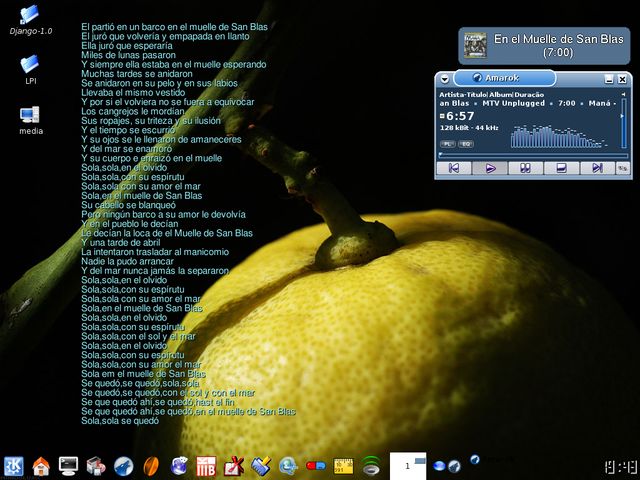Click the Amarok seek progress bar
The image size is (640, 480).
point(533,155)
